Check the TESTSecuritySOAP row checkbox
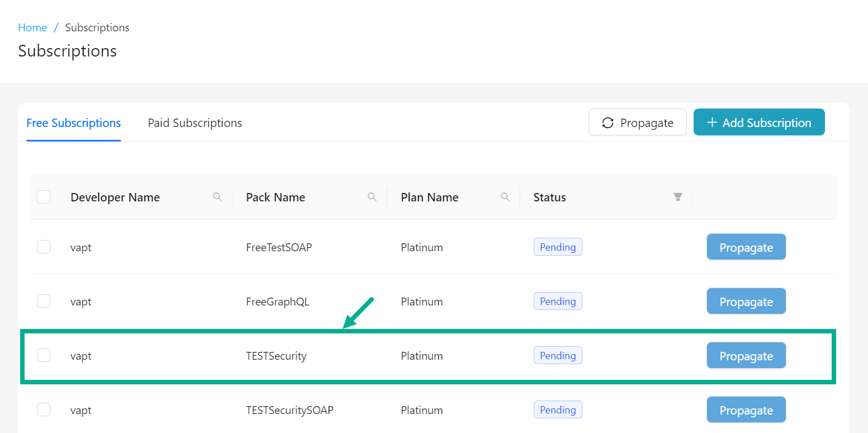 pyautogui.click(x=44, y=410)
